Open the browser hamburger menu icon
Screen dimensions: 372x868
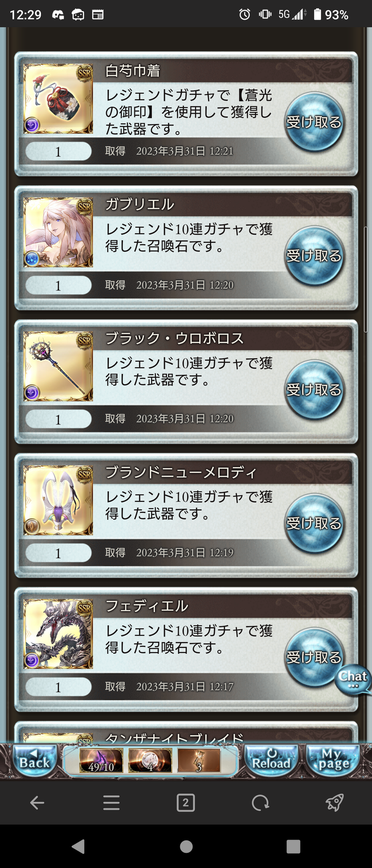[x=111, y=803]
